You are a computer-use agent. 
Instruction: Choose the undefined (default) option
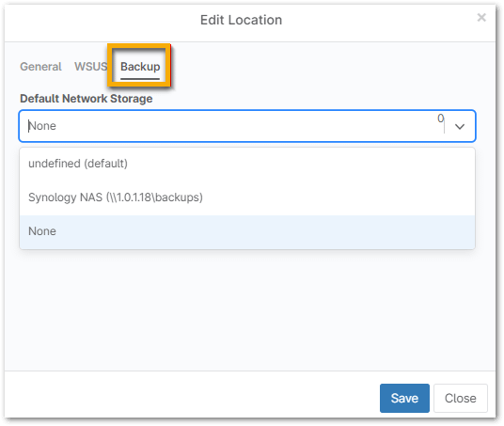tap(247, 164)
